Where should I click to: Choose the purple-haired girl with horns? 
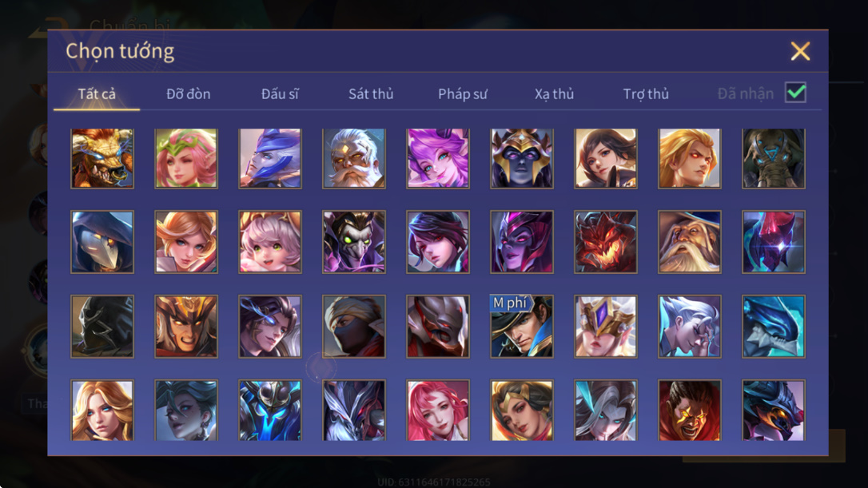(438, 158)
